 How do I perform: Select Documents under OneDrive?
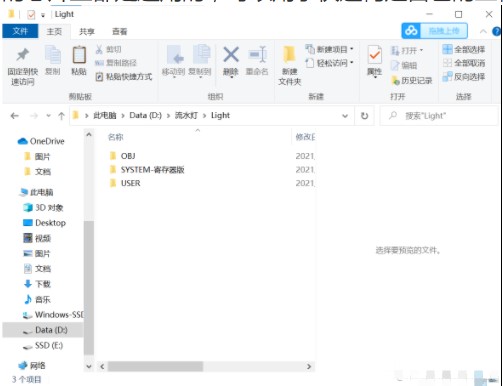(x=37, y=172)
